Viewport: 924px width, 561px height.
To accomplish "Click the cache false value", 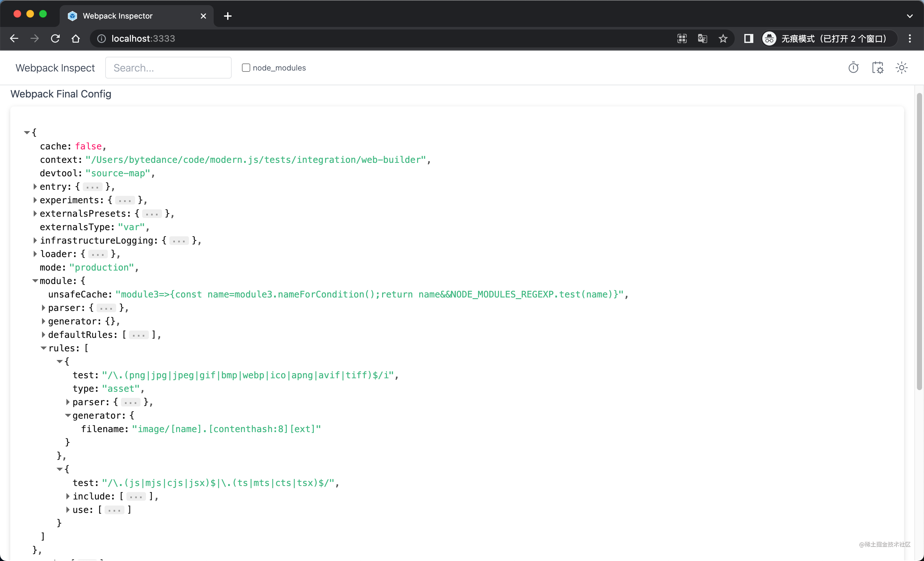I will coord(89,146).
